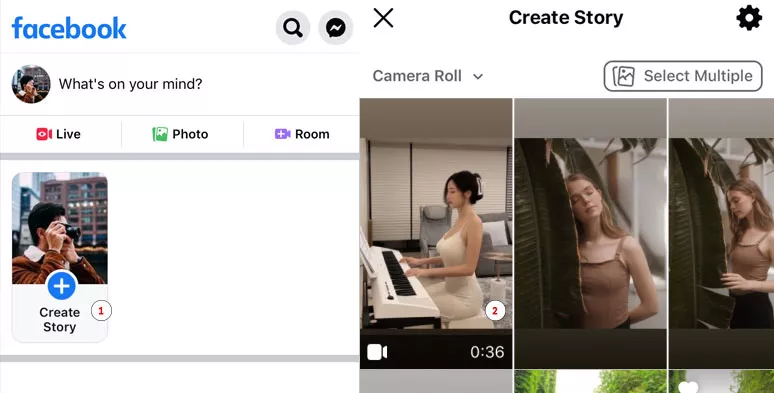This screenshot has height=393, width=774.
Task: Tap the profile picture beside the post box
Action: [x=31, y=84]
